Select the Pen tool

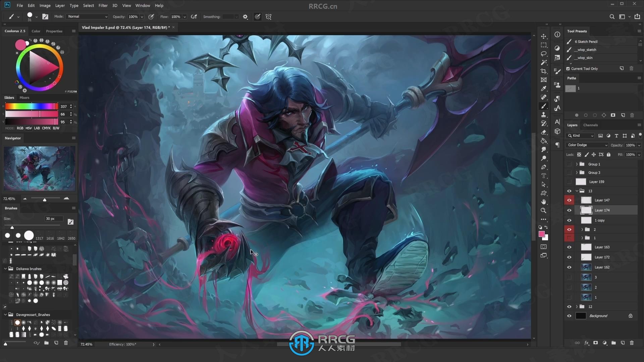pyautogui.click(x=544, y=167)
